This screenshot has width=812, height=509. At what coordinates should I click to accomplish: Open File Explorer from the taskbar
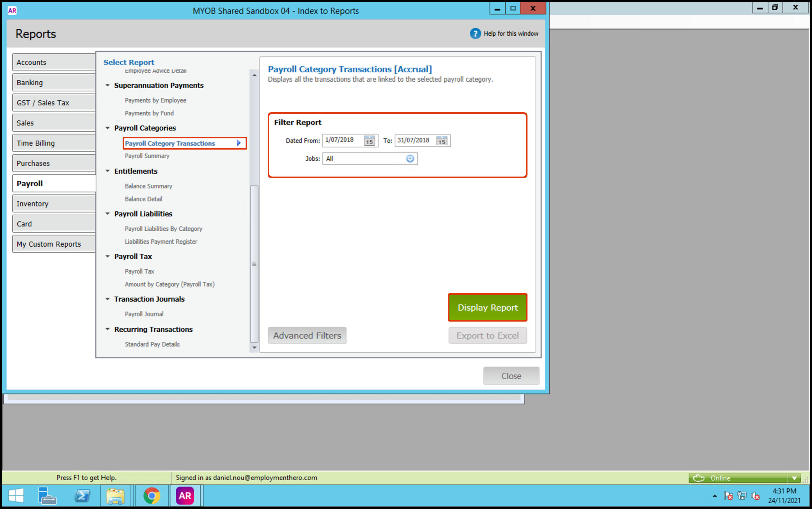tap(115, 496)
